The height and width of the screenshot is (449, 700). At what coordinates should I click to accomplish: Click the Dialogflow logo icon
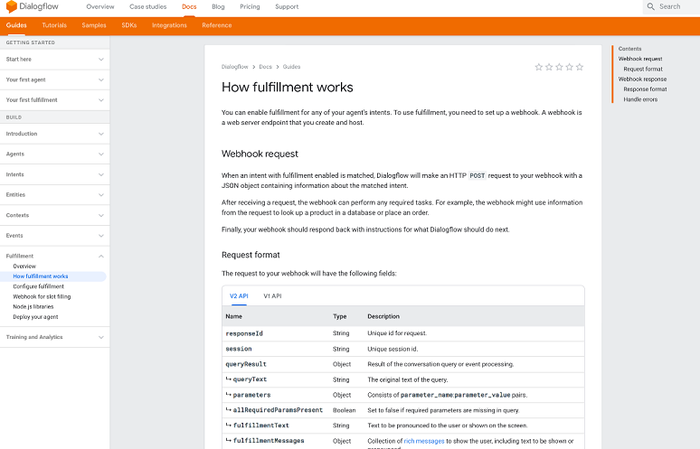point(12,7)
